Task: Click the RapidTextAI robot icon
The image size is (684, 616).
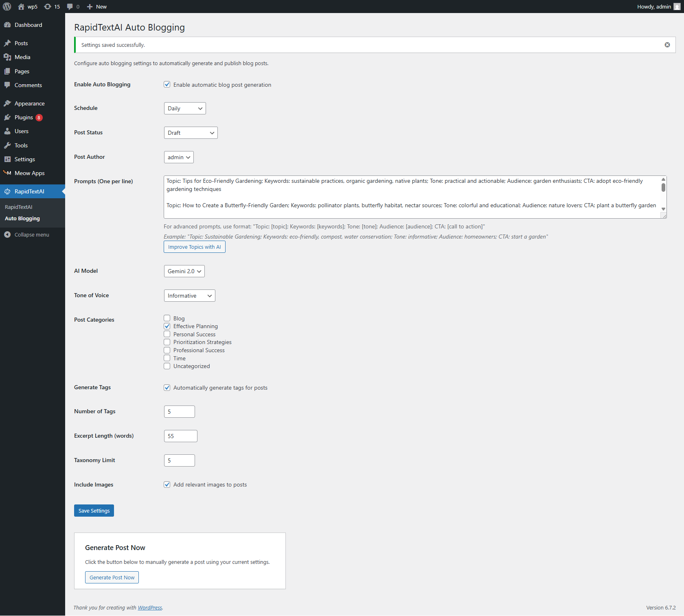Action: pos(7,191)
